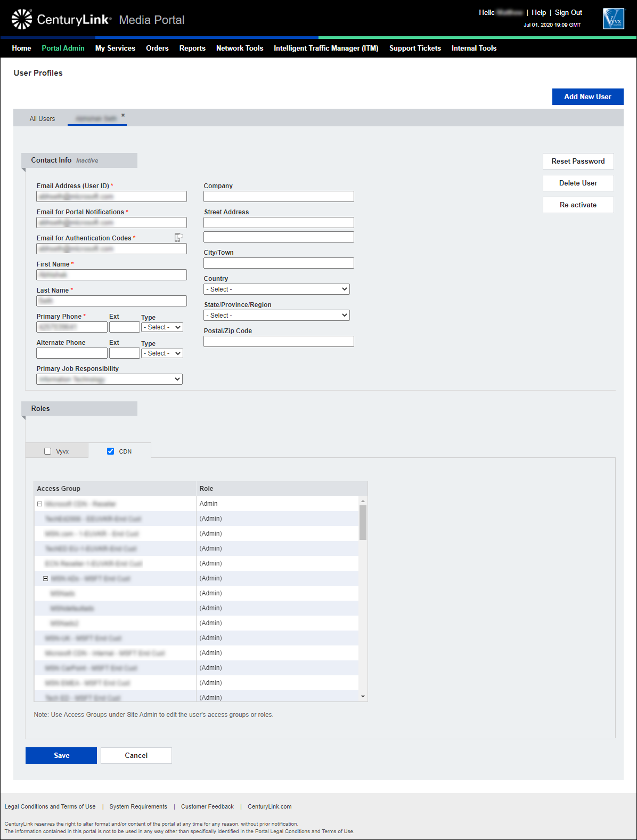Screen dimensions: 637x840
Task: Click the Role column header
Action: coord(282,488)
